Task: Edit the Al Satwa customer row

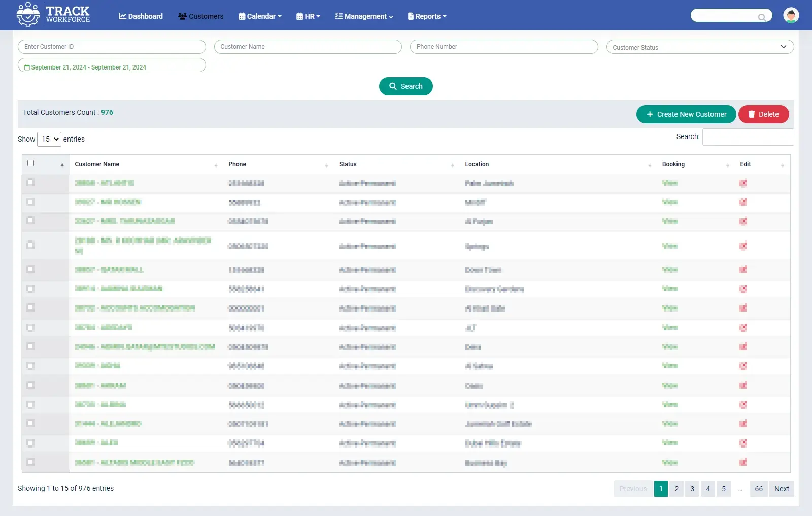Action: [743, 366]
